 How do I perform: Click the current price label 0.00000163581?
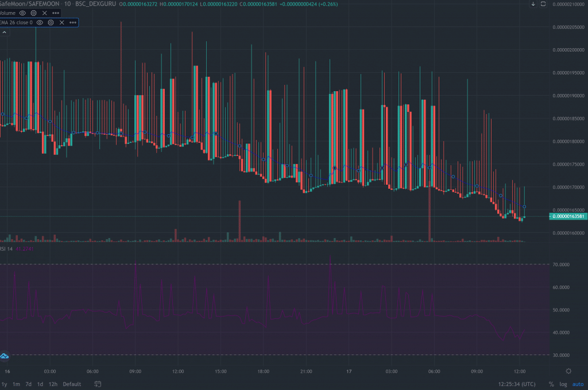click(x=568, y=216)
